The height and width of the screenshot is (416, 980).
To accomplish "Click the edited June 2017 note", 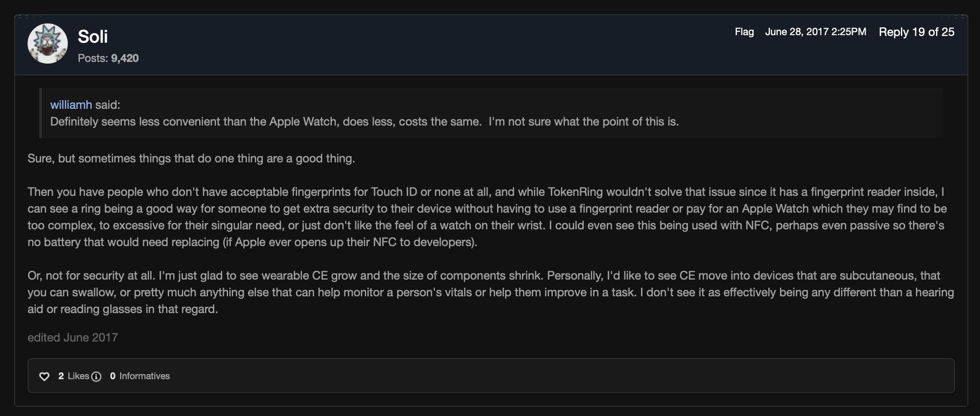I will (x=73, y=337).
